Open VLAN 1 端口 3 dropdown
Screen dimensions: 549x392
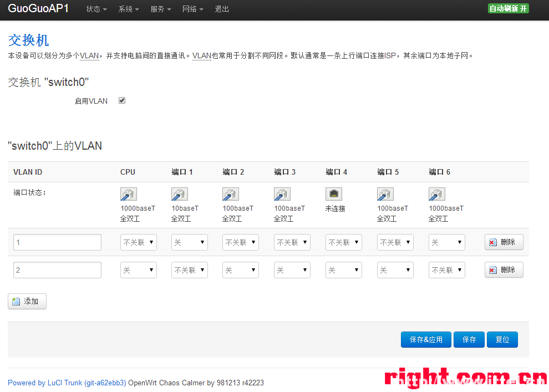click(292, 242)
